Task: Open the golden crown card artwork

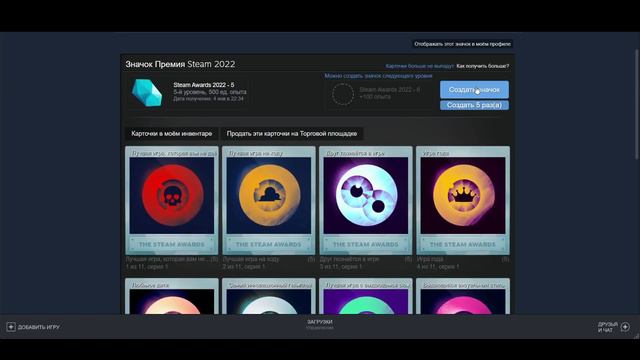Action: click(463, 196)
